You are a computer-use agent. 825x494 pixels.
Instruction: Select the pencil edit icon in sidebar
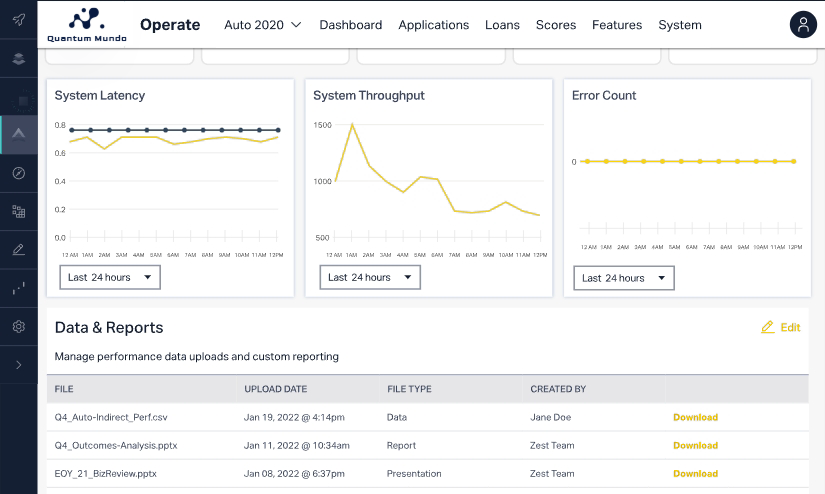pos(18,249)
